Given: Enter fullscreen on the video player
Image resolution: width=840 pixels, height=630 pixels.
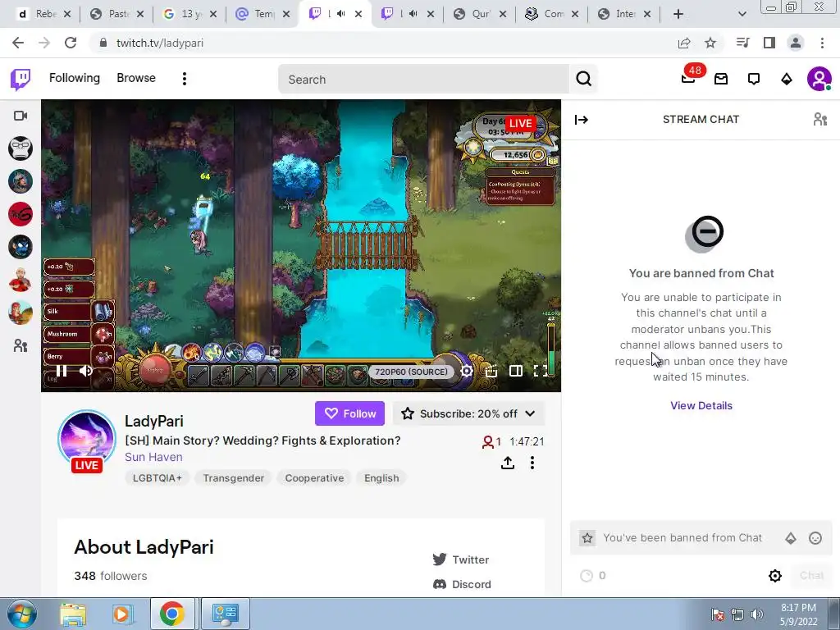Looking at the screenshot, I should pos(541,371).
